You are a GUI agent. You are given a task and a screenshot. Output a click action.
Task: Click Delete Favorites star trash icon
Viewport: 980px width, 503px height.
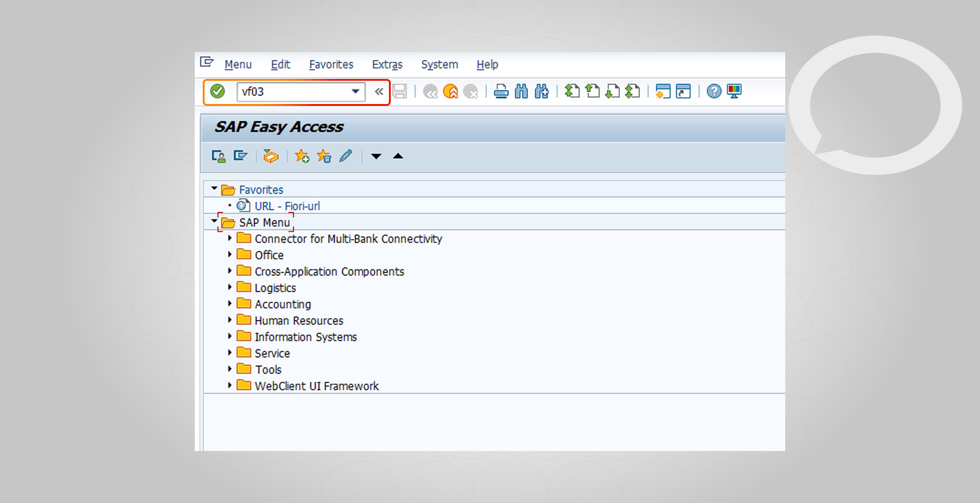coord(324,156)
